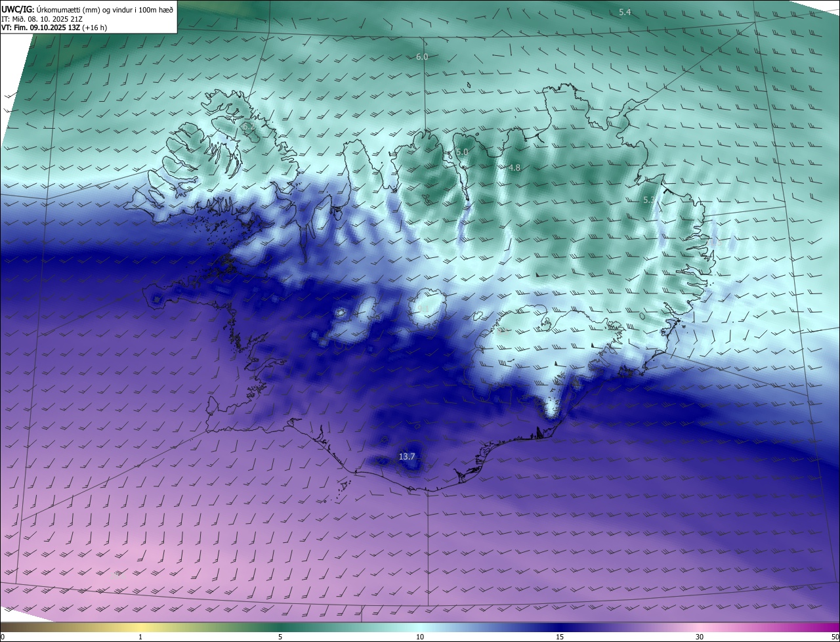Click the map title 'UWC/IG: Úrkomumætti (mm)' line
The image size is (840, 642).
(87, 9)
